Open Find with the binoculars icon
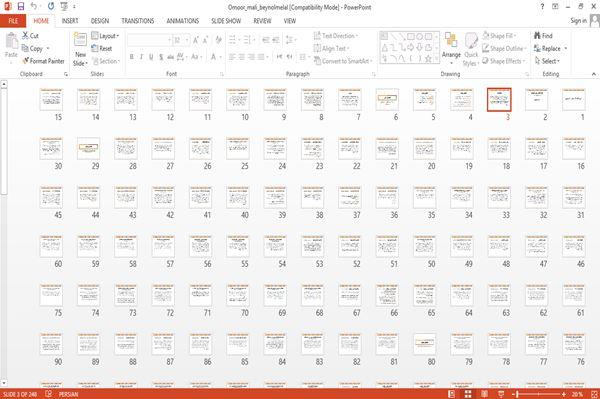This screenshot has width=600, height=399. 537,36
